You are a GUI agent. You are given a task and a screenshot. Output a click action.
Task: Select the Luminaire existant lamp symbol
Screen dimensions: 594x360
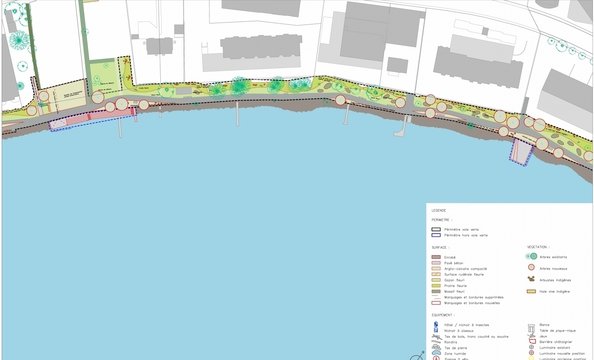click(x=531, y=347)
